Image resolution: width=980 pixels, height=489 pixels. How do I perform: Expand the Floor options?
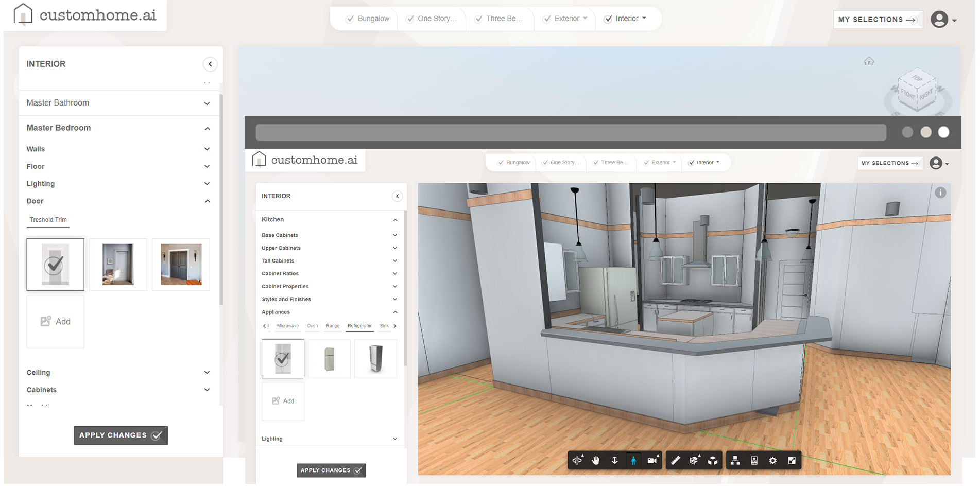(x=119, y=166)
